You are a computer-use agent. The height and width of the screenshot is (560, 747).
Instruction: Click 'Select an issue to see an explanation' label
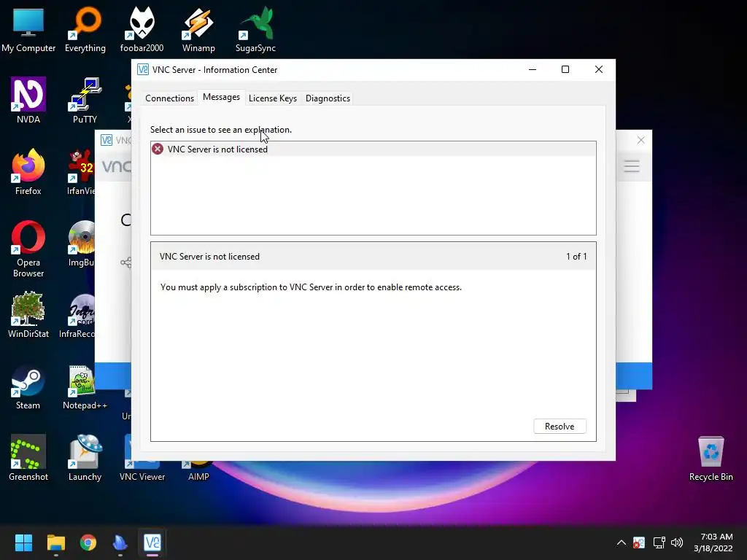click(221, 130)
